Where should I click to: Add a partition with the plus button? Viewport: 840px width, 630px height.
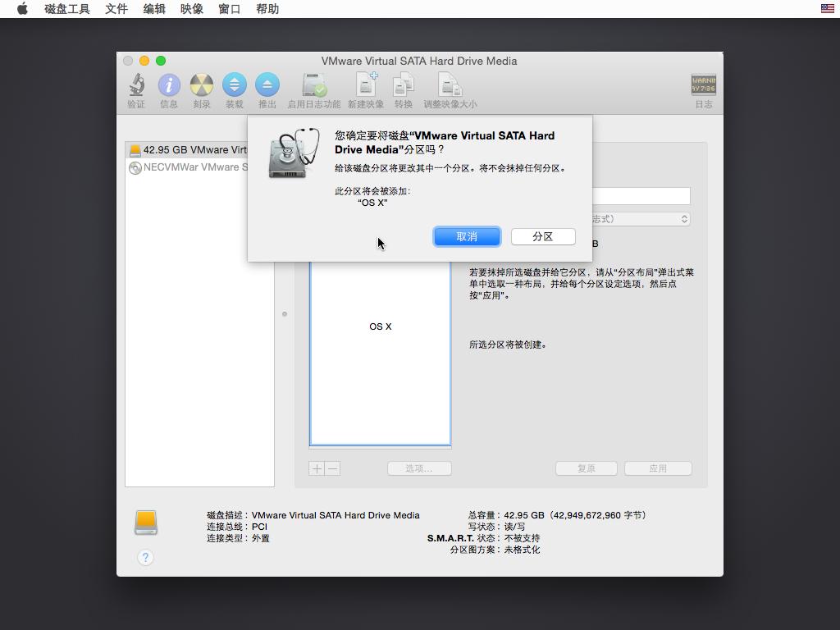pyautogui.click(x=317, y=468)
